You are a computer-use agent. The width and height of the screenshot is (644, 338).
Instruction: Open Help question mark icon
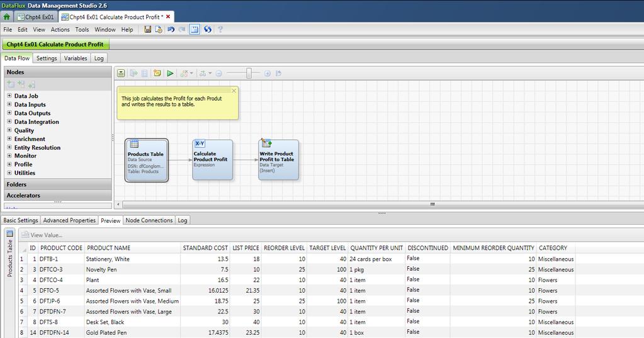point(220,29)
